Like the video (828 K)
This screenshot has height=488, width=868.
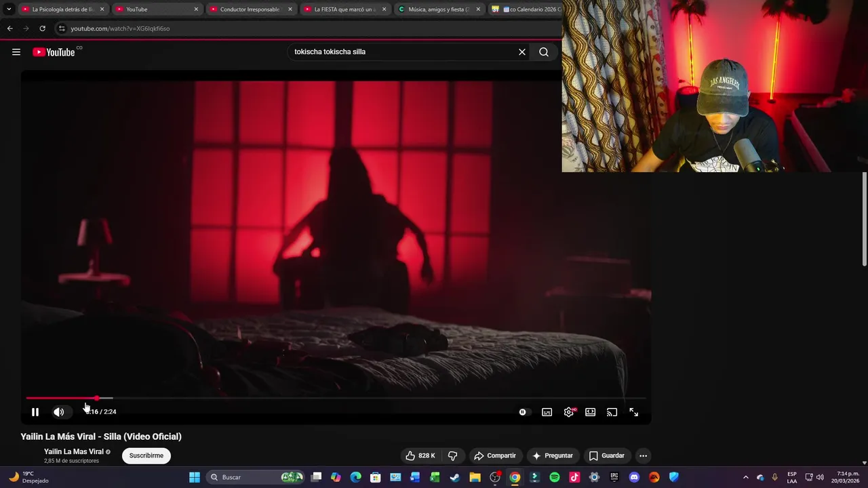pos(420,455)
